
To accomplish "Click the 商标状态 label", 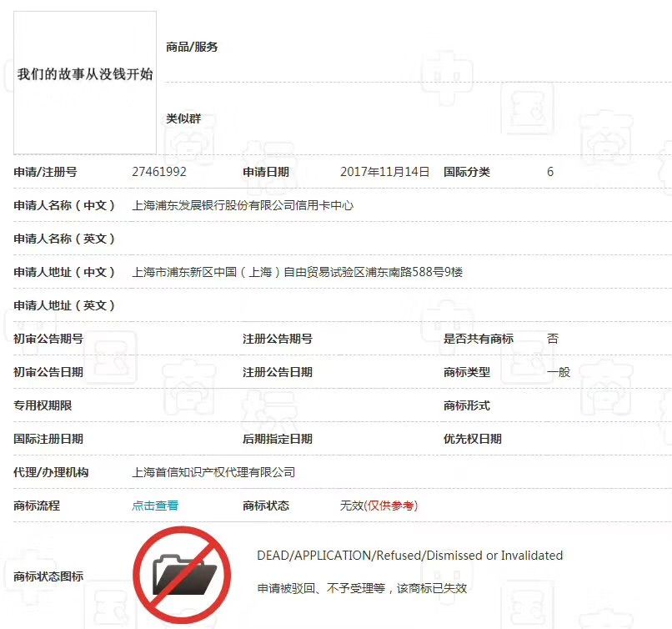I will click(x=266, y=506).
